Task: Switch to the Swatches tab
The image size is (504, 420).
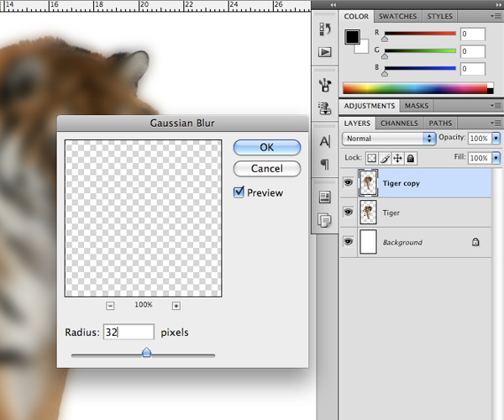Action: coord(397,17)
